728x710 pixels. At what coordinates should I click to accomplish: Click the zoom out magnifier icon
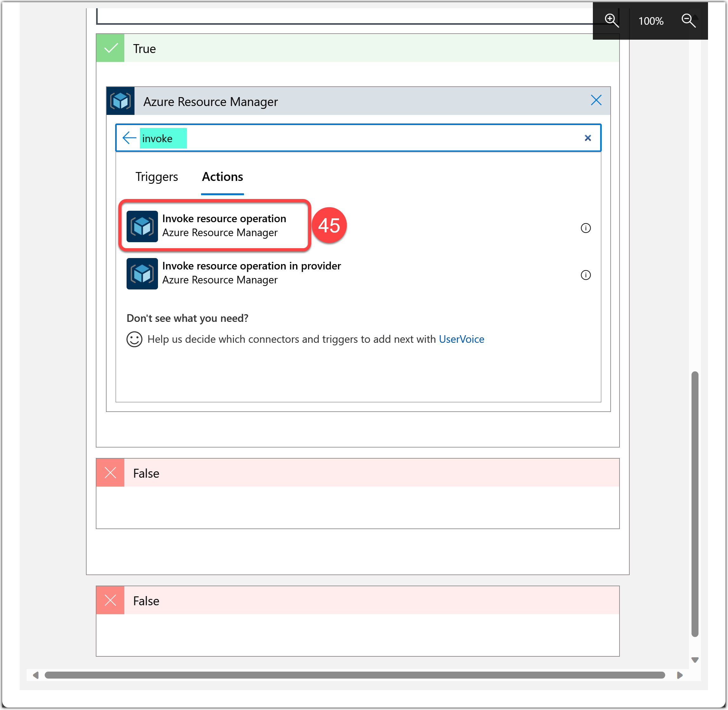click(688, 21)
